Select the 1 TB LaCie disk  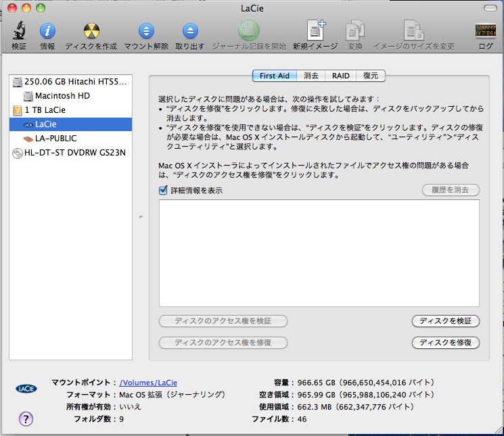click(71, 110)
